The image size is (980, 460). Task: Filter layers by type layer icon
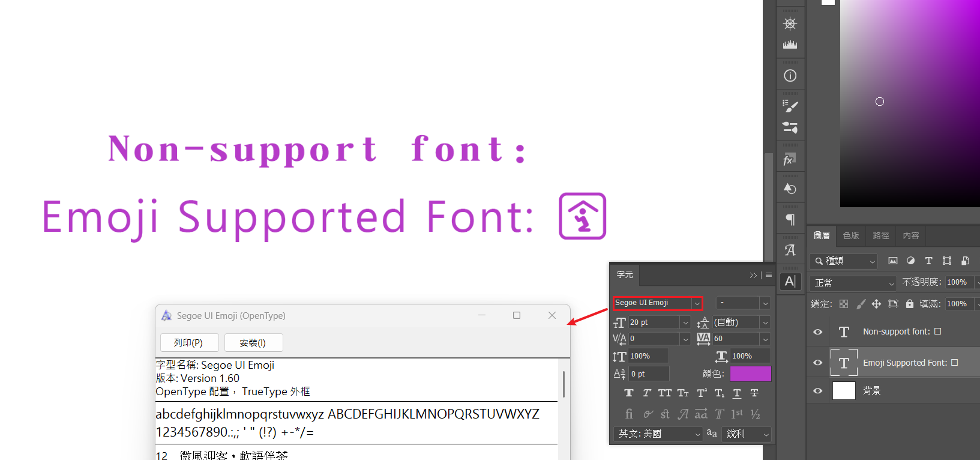(928, 261)
